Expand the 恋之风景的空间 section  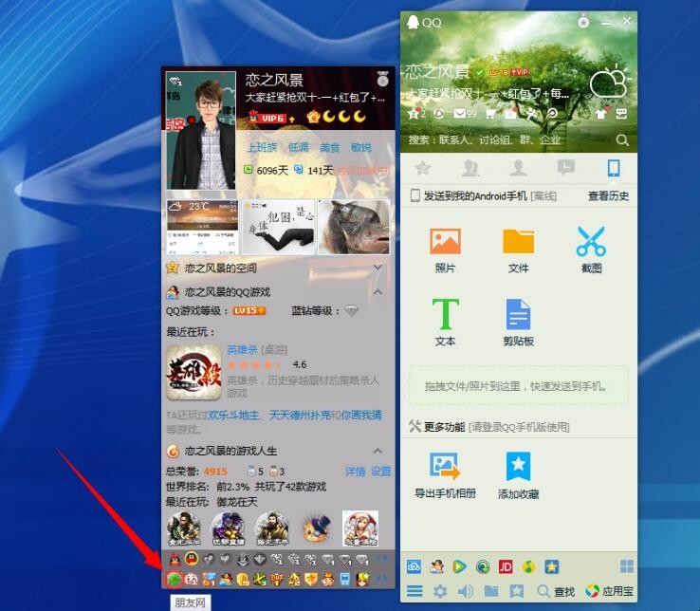coord(378,268)
